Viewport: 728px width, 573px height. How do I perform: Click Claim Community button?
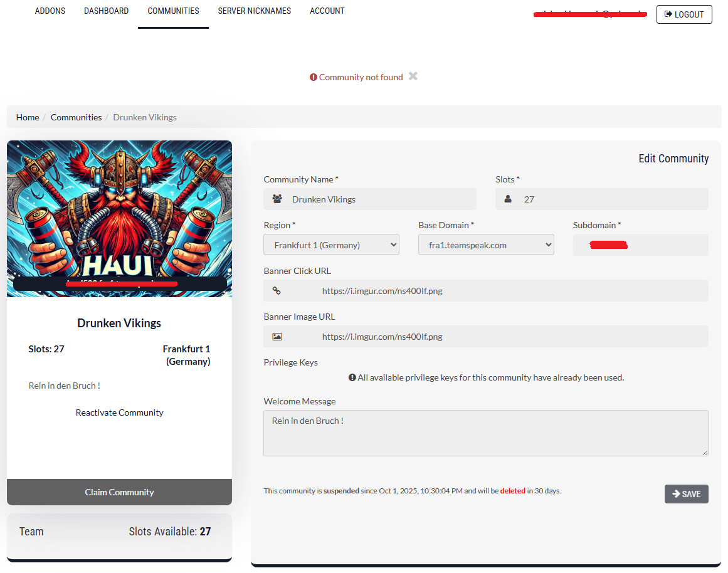coord(119,492)
